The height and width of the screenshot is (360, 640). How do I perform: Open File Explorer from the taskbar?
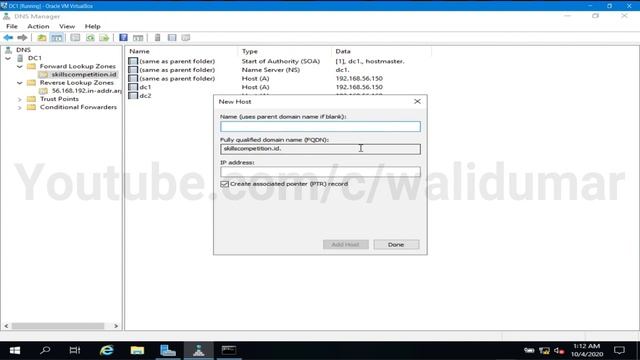[x=137, y=350]
